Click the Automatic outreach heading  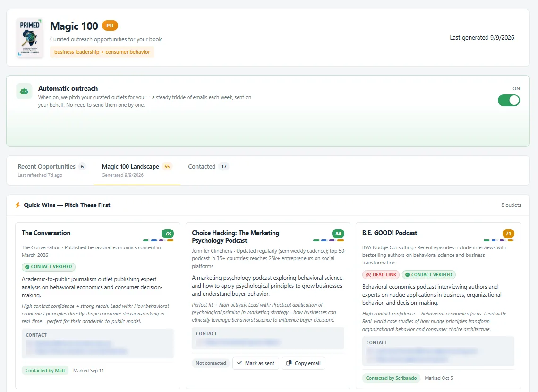[x=68, y=88]
